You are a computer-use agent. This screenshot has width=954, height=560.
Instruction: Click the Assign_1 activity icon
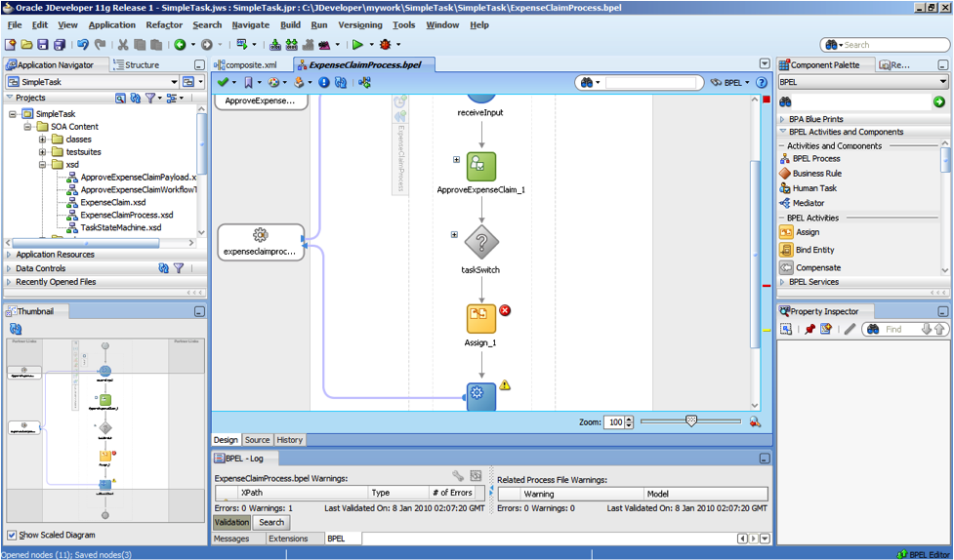[480, 319]
